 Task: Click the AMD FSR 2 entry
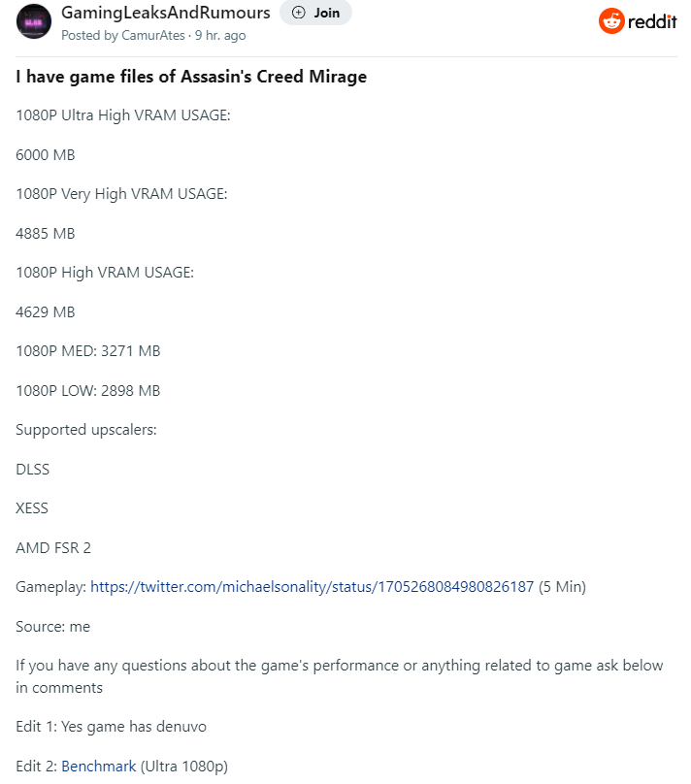53,547
